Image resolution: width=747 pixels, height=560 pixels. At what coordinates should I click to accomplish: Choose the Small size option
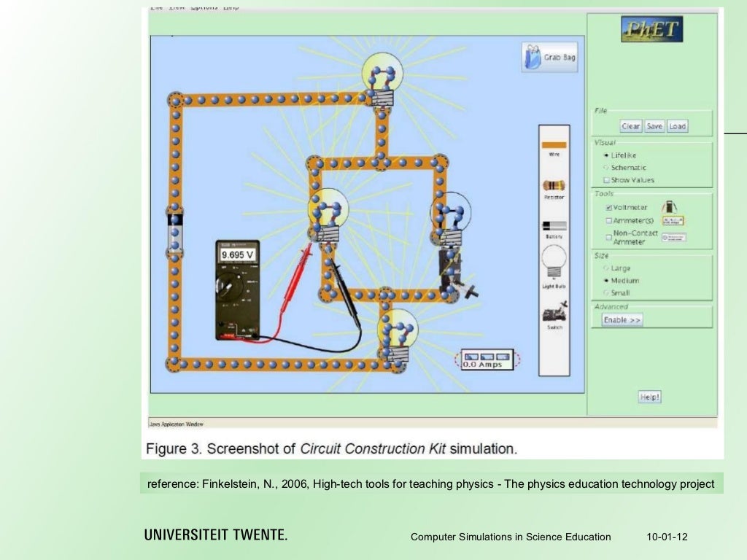(x=606, y=293)
